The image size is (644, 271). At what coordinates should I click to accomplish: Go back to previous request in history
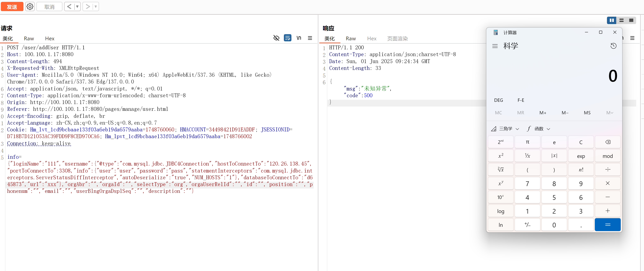pos(69,7)
